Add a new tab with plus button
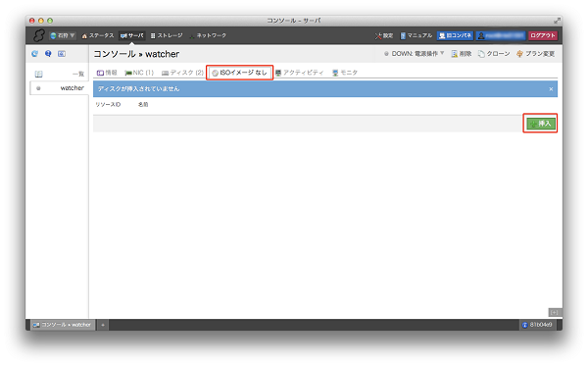Screen dimensions: 588x366 point(102,325)
